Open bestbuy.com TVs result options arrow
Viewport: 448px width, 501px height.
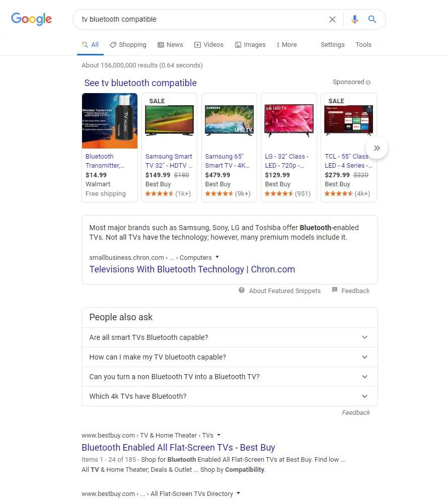[x=219, y=435]
